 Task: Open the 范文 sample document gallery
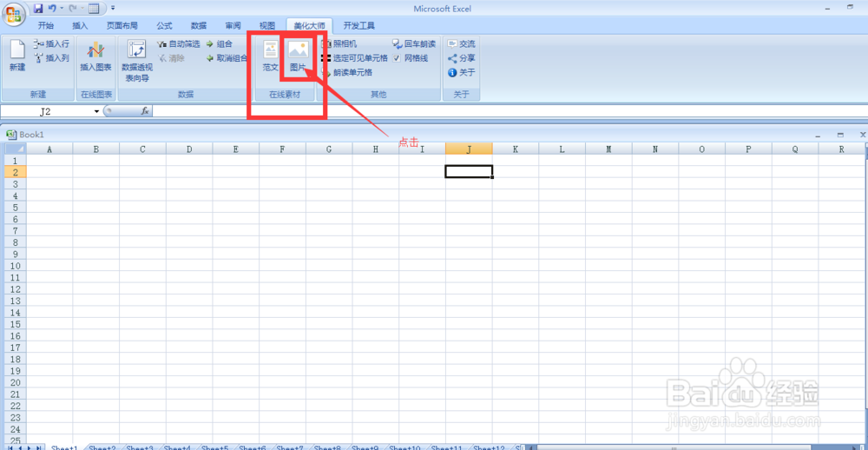coord(271,56)
